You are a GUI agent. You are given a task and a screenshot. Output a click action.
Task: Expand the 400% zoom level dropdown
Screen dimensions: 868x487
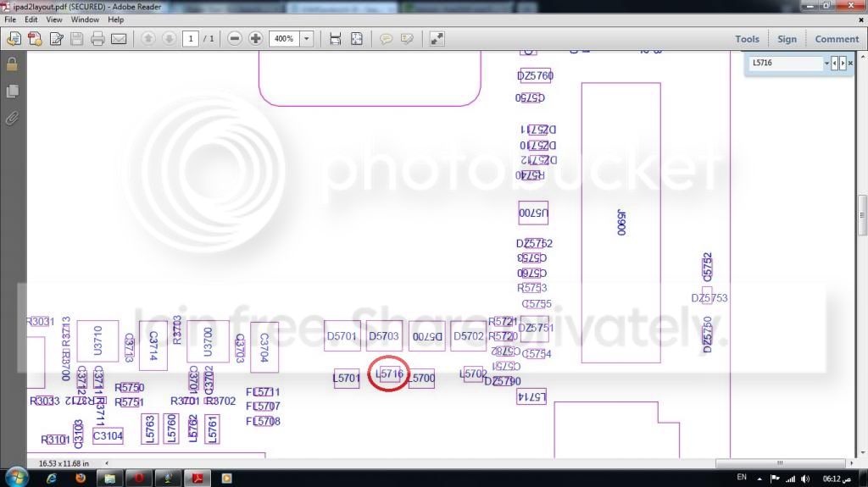306,39
